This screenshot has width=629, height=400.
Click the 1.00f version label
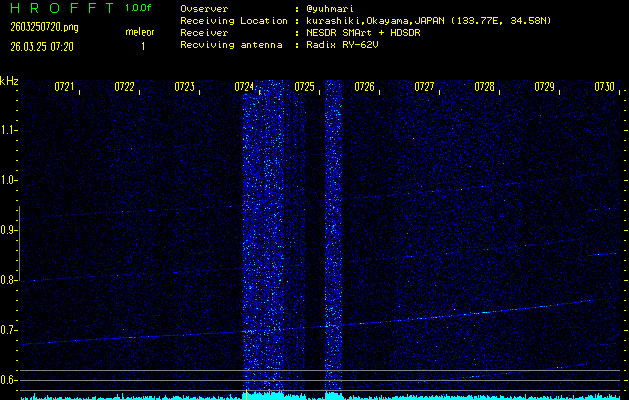click(139, 8)
